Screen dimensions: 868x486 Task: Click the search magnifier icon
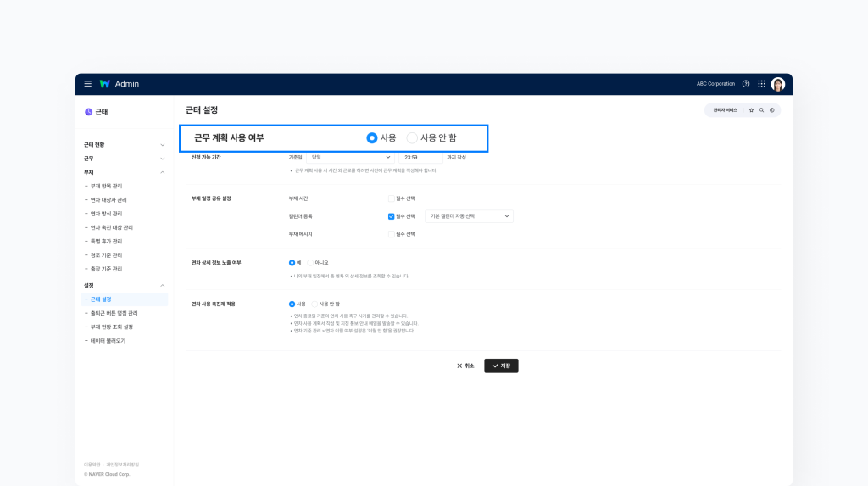click(761, 110)
